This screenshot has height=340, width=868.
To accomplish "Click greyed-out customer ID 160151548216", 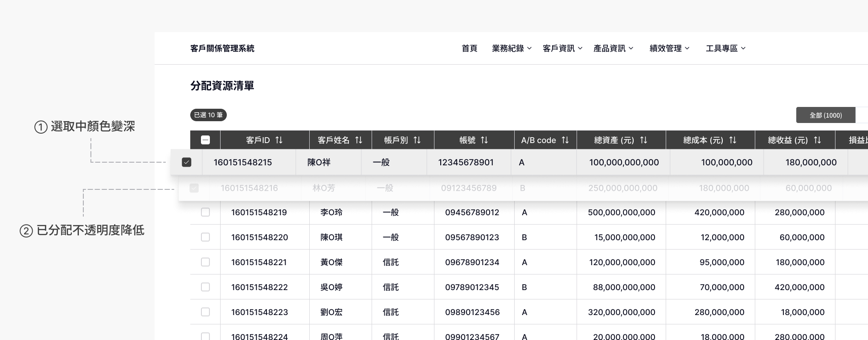I will tap(249, 188).
